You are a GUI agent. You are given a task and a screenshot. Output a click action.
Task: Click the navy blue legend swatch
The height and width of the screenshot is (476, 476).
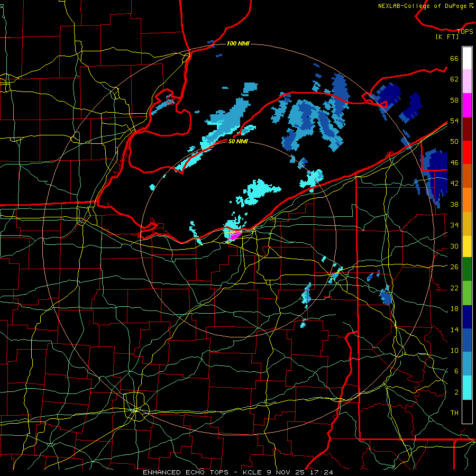[x=467, y=317]
